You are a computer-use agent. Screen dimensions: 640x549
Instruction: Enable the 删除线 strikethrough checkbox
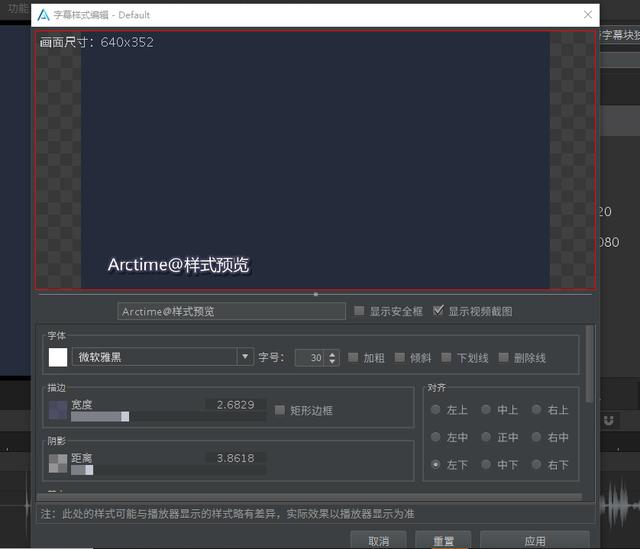[x=503, y=358]
